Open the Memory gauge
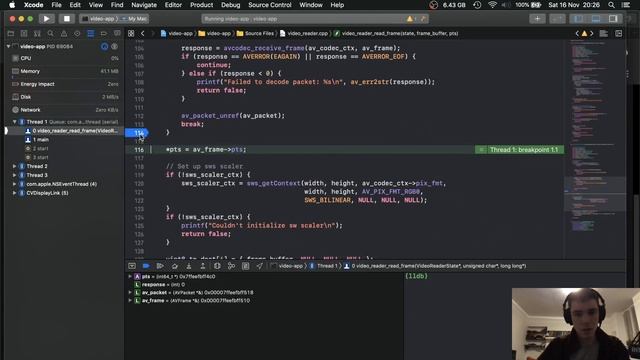The width and height of the screenshot is (640, 360). (64, 71)
